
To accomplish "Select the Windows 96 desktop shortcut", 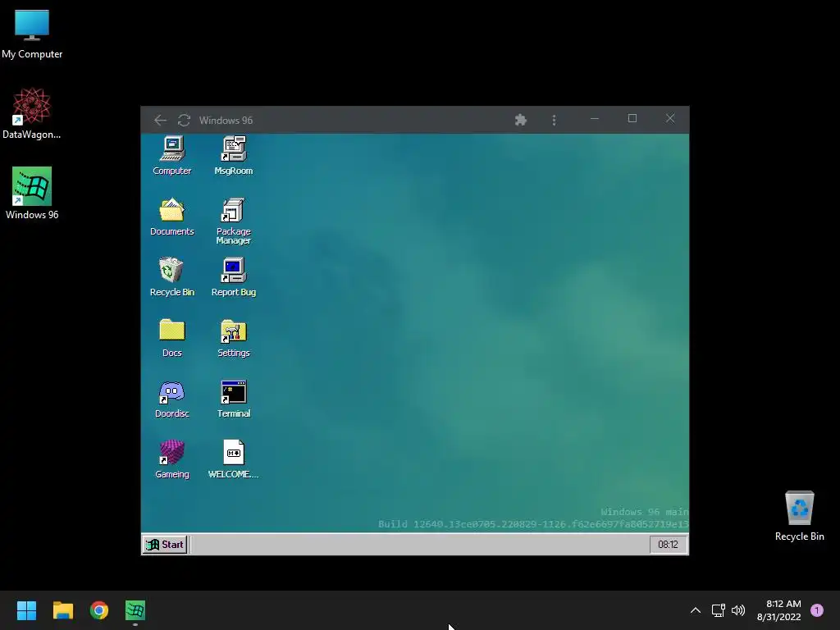I will [x=32, y=194].
